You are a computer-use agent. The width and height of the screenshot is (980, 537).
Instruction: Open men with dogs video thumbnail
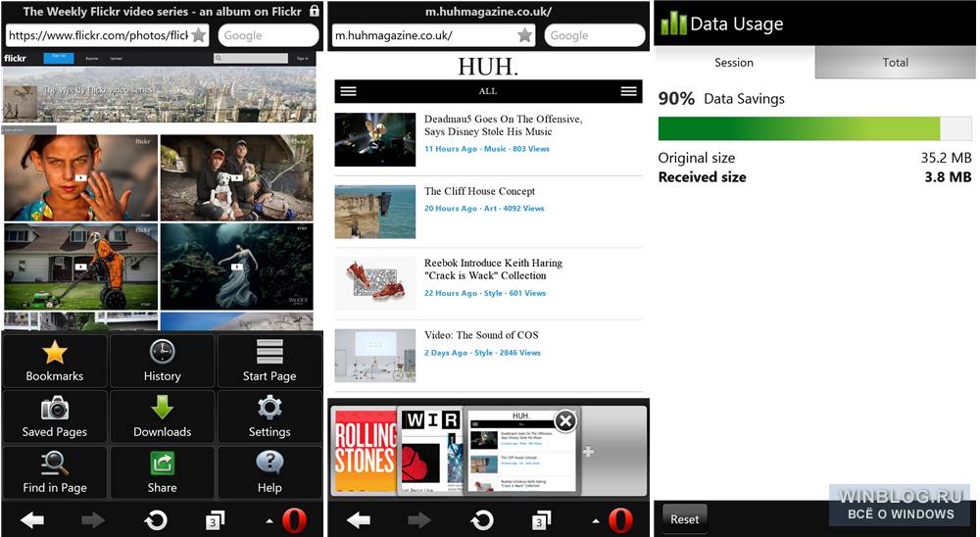pos(237,177)
